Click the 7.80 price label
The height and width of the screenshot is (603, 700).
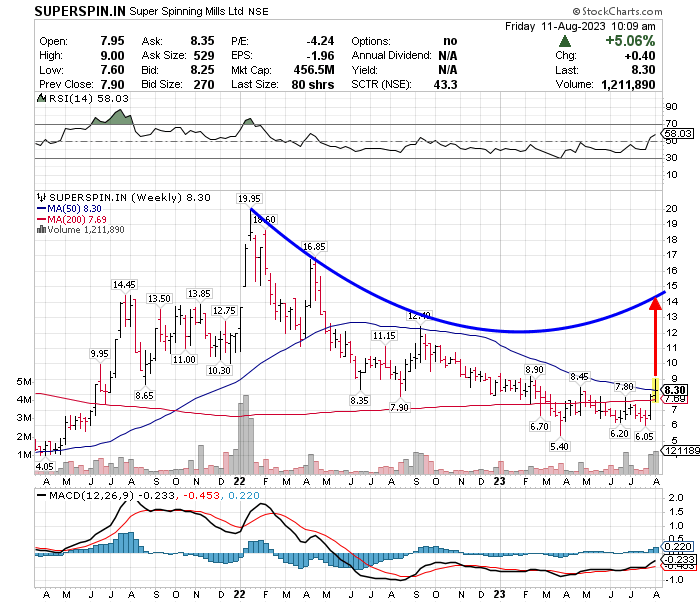pos(624,387)
